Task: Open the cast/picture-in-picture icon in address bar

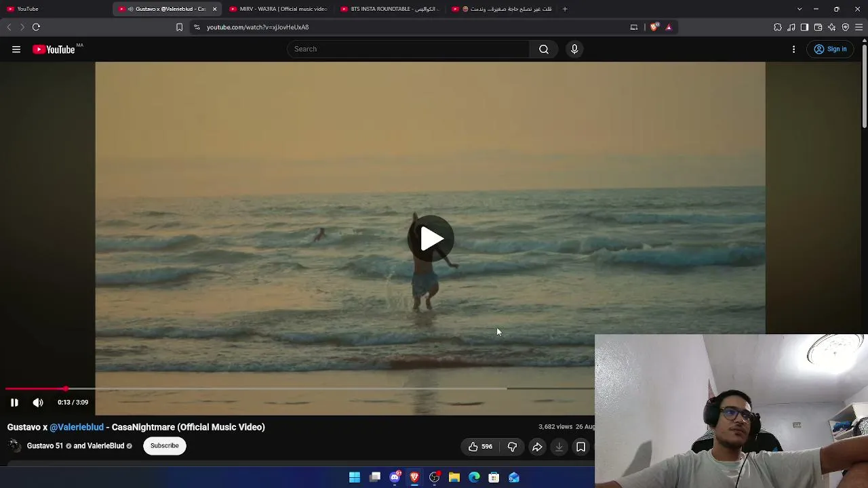Action: pyautogui.click(x=634, y=27)
